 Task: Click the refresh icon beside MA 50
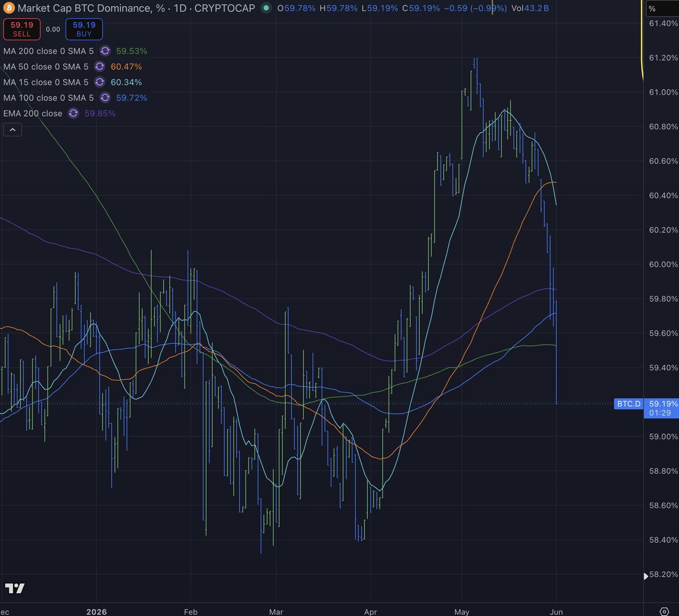click(x=100, y=67)
